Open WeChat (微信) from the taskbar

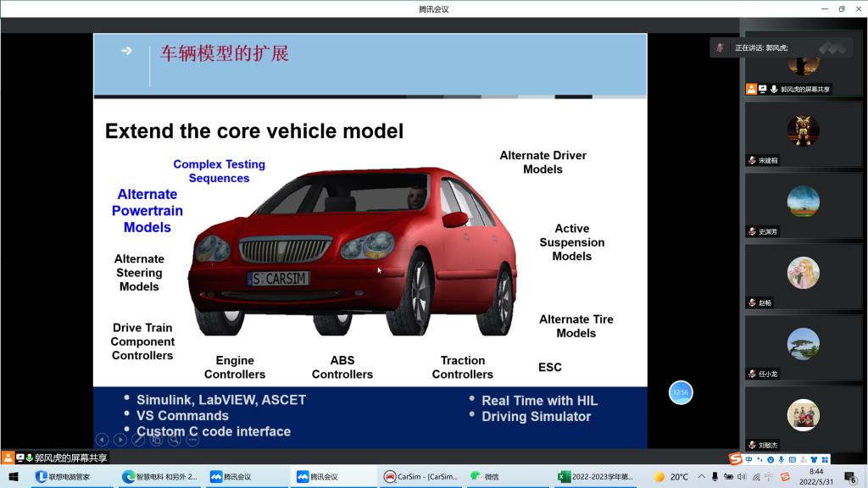pyautogui.click(x=487, y=477)
